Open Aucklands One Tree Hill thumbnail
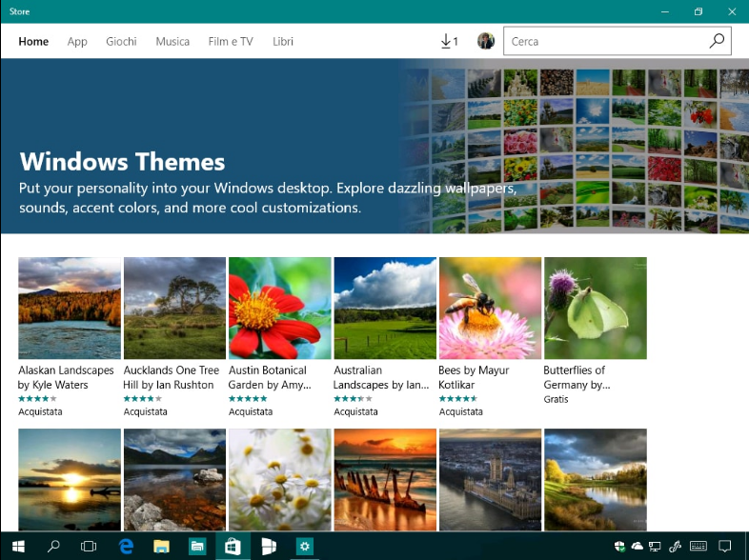 (x=174, y=308)
